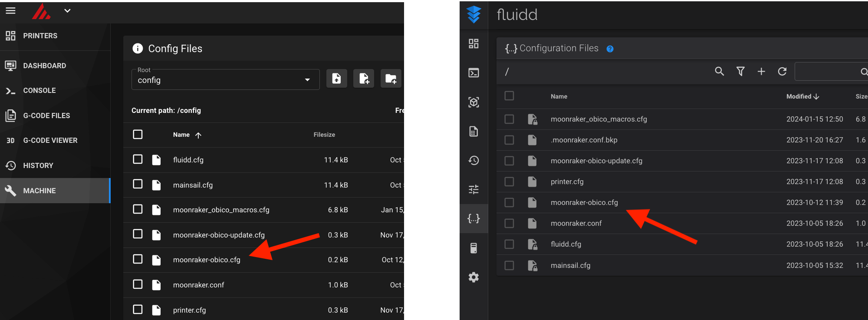Click the help icon beside Configuration Files
Screen dimensions: 868x320
pos(610,49)
